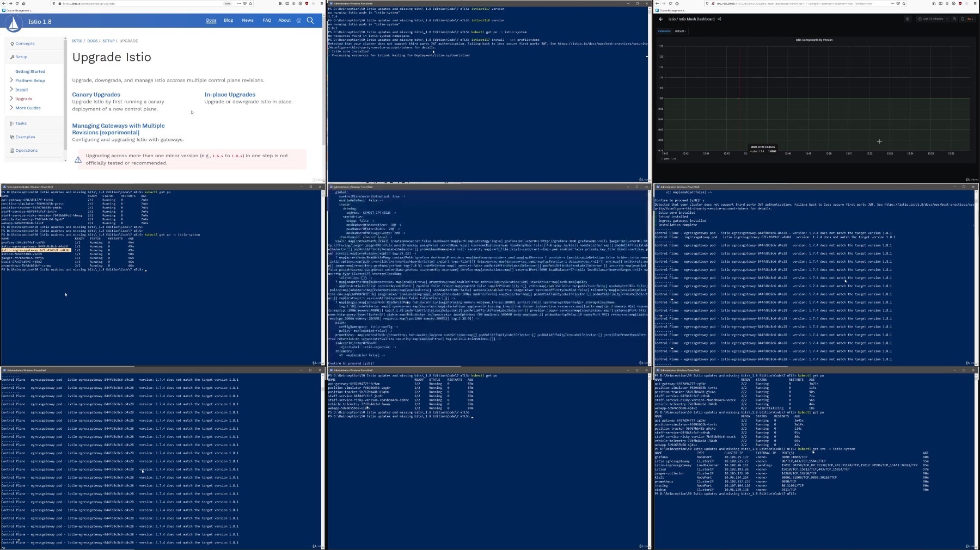Image resolution: width=980 pixels, height=550 pixels.
Task: Open the About menu item
Action: 285,20
